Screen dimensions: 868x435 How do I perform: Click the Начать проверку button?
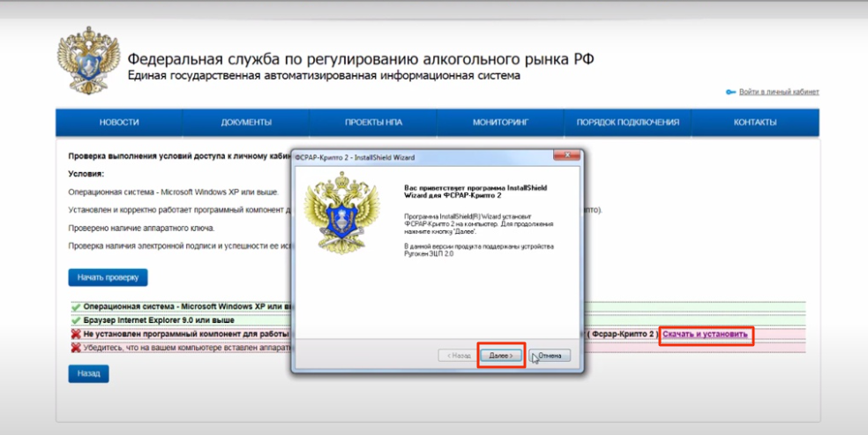(x=108, y=277)
